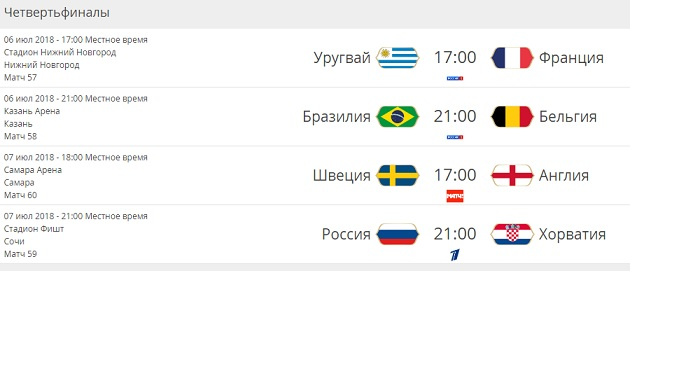The height and width of the screenshot is (382, 680).
Task: Open the Уругвай team link
Action: coord(342,58)
